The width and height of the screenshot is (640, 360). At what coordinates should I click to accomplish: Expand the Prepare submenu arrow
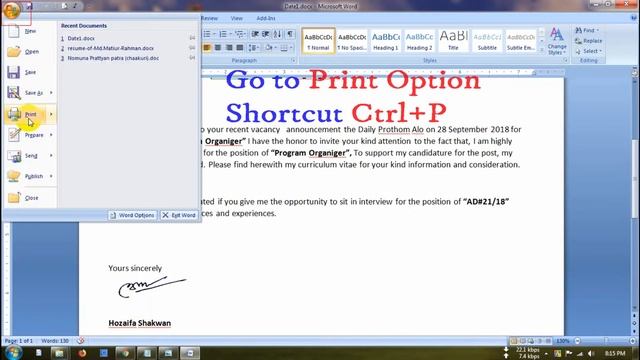(51, 135)
